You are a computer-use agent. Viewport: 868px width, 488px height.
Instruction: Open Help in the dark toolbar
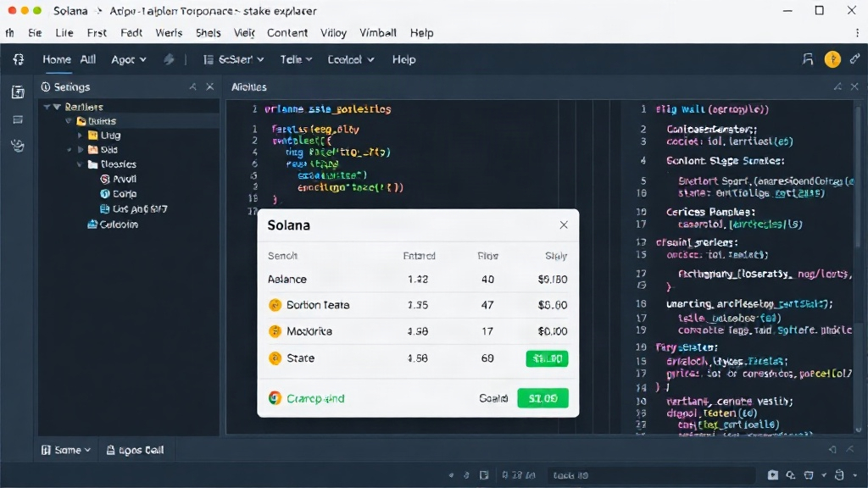403,59
